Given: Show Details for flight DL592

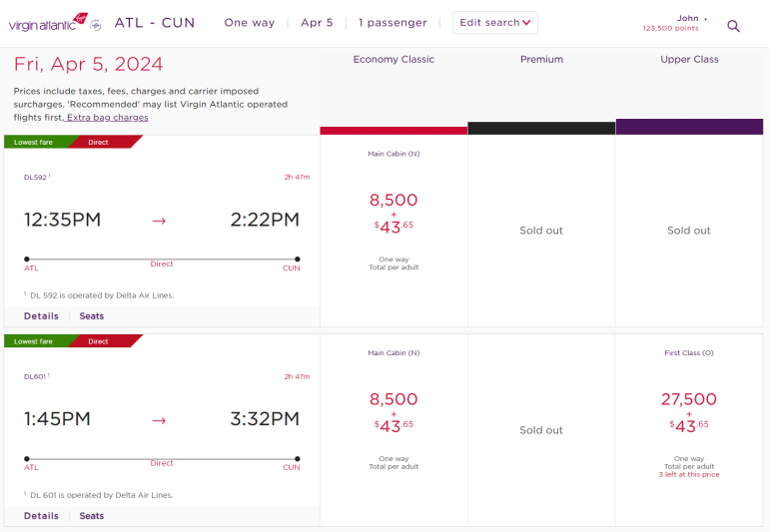Looking at the screenshot, I should click(x=41, y=316).
